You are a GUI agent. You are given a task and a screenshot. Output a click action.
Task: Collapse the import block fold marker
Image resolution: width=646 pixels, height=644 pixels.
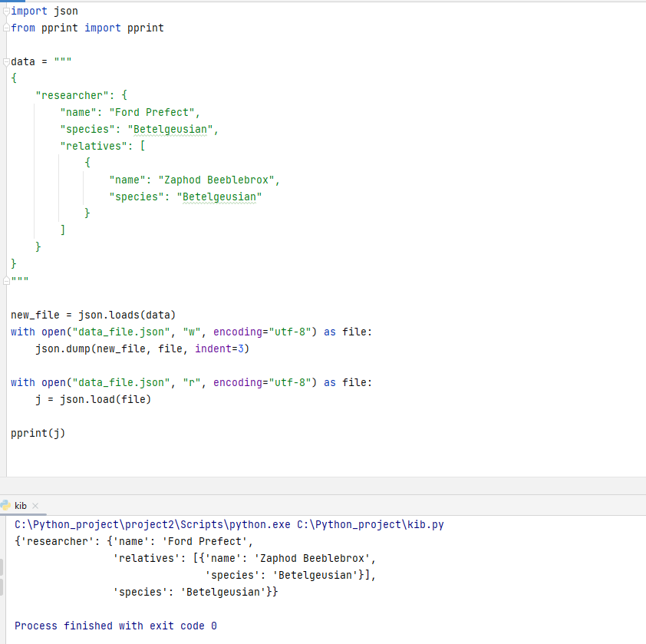point(6,12)
